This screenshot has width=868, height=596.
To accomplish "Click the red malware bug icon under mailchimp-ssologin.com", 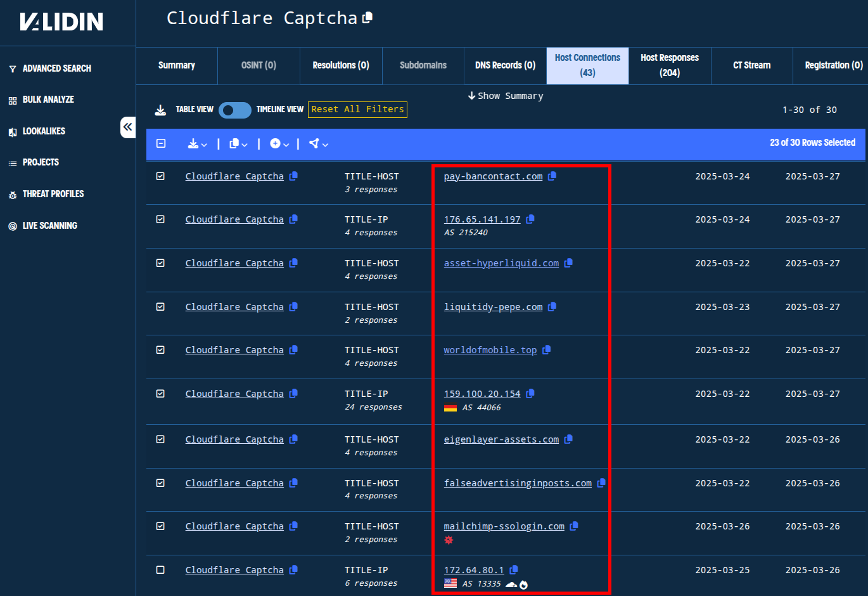I will [449, 540].
